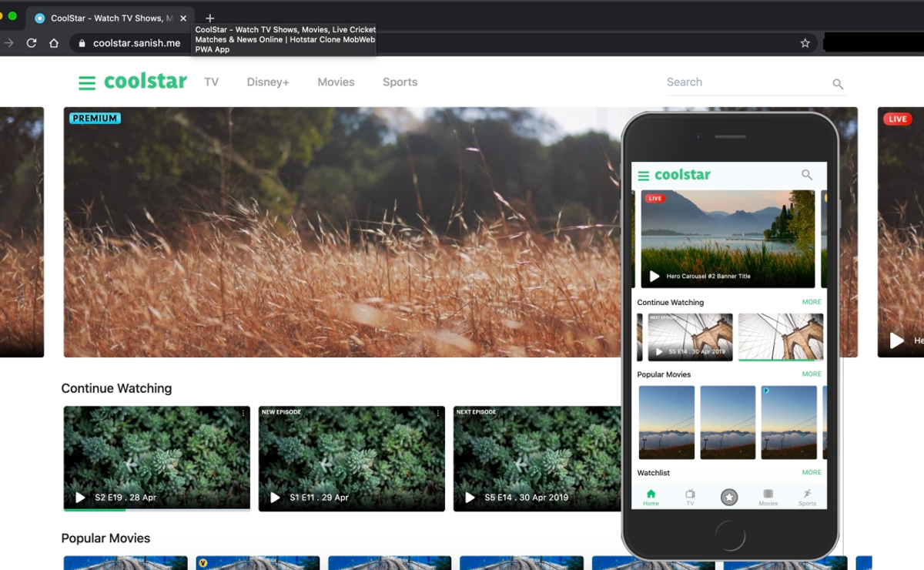Click the 'Continue Watching' heading on desktop

(116, 388)
